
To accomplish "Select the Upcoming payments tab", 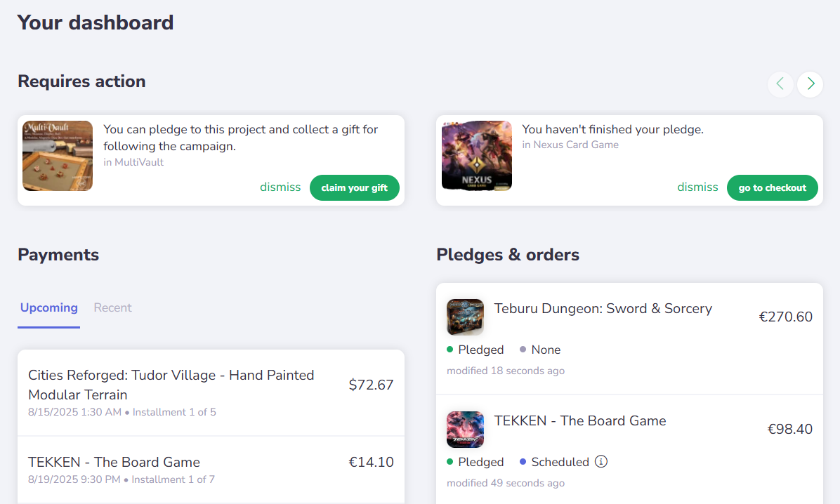I will tap(48, 307).
